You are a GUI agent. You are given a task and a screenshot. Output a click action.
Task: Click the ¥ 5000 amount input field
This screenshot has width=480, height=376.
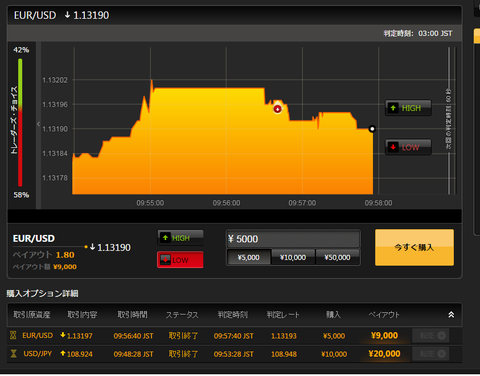click(293, 239)
